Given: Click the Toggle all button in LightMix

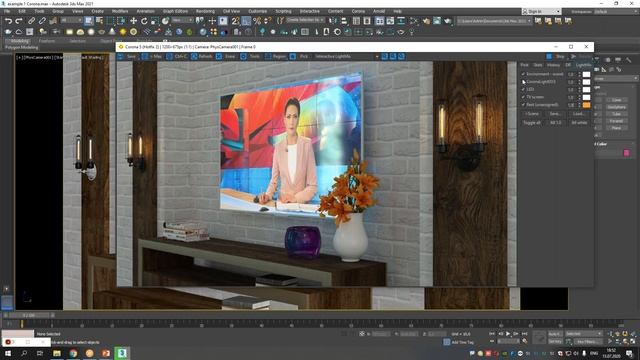Looking at the screenshot, I should [x=532, y=122].
